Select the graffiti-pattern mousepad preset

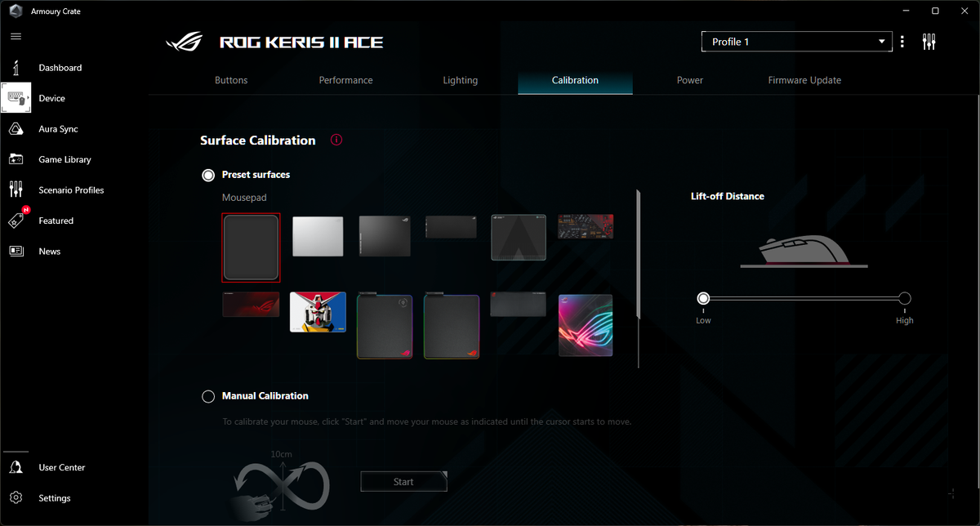pos(586,226)
